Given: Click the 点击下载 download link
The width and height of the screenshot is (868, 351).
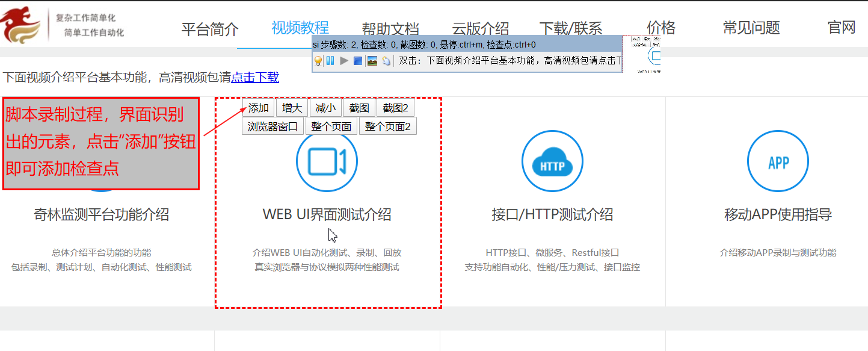Looking at the screenshot, I should [x=255, y=77].
